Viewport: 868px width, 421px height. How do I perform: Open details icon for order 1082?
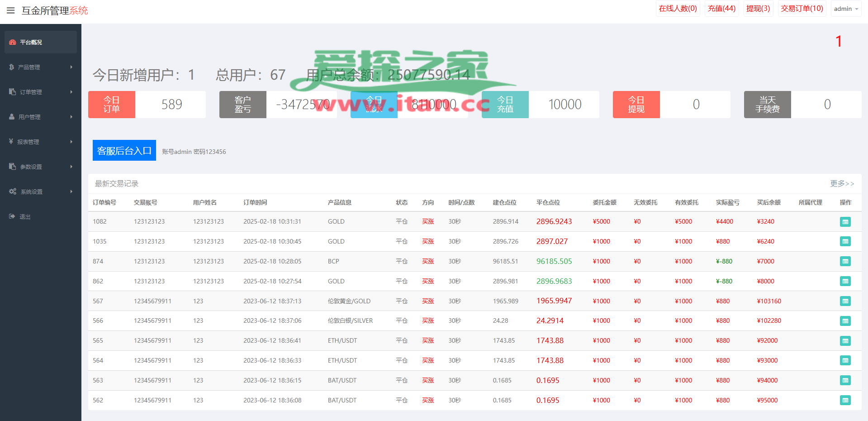(x=845, y=222)
